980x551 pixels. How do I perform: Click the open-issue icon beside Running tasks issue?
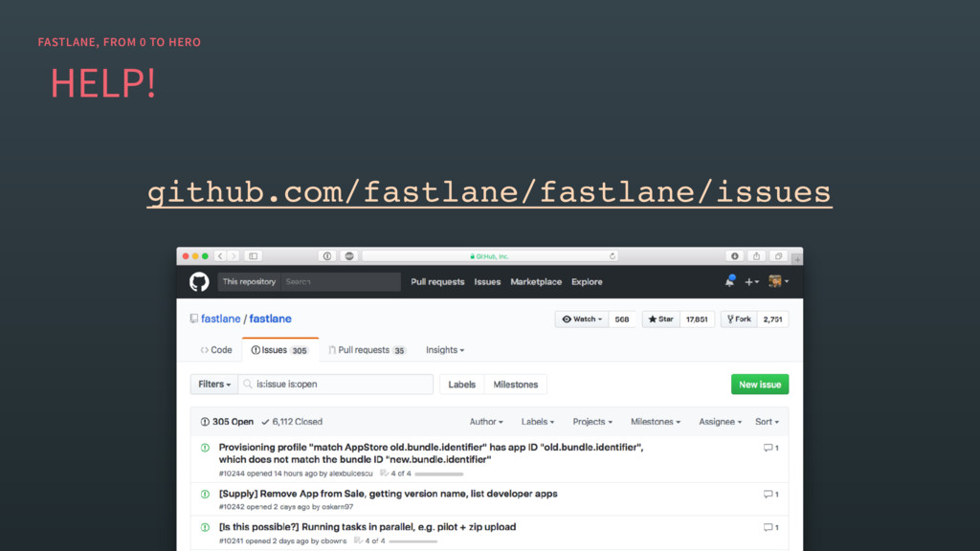point(205,527)
